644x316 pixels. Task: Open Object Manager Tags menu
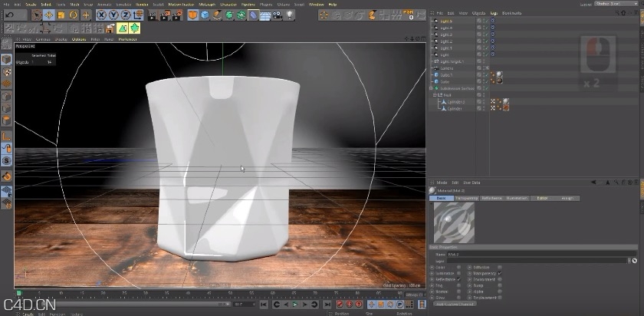click(494, 13)
